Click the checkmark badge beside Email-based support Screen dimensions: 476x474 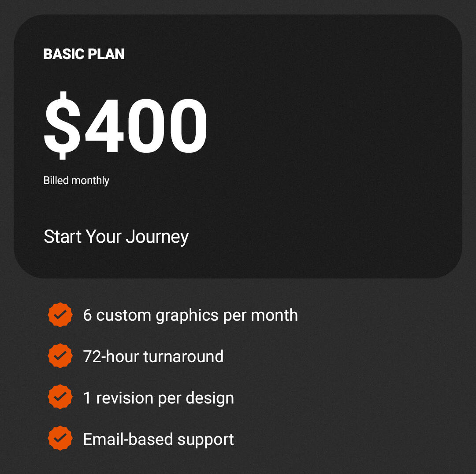click(60, 438)
